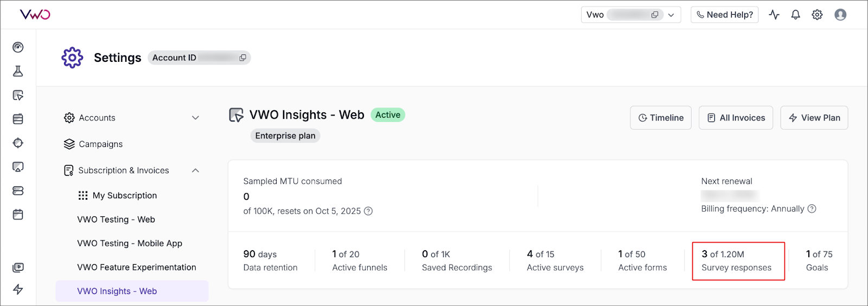Click the Need Help? button
The width and height of the screenshot is (868, 306).
[724, 15]
